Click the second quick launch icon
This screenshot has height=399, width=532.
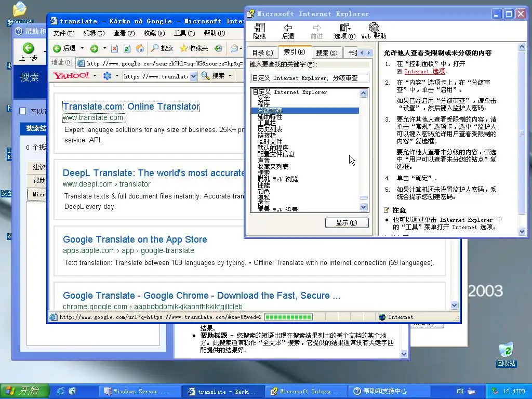(72, 391)
